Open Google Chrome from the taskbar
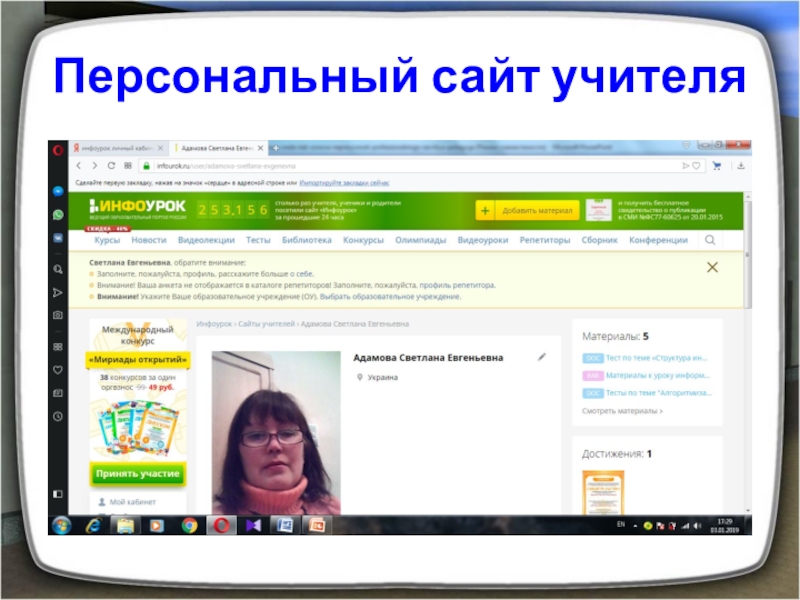Viewport: 800px width, 600px height. (189, 525)
